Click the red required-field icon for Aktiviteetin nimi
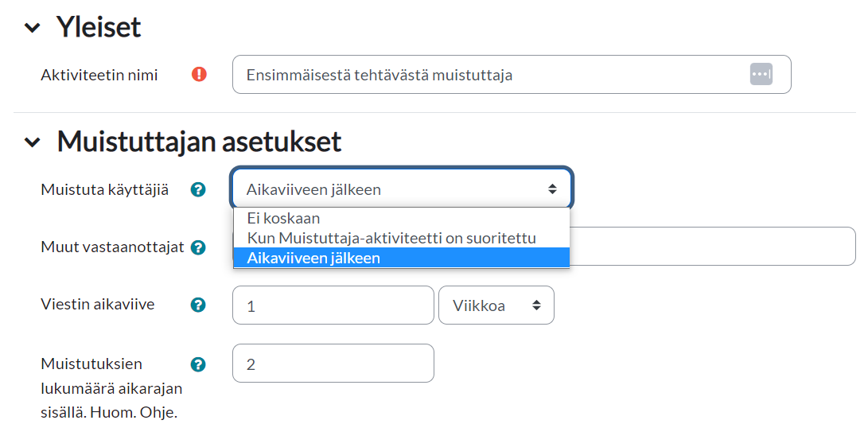The width and height of the screenshot is (868, 424). click(199, 75)
